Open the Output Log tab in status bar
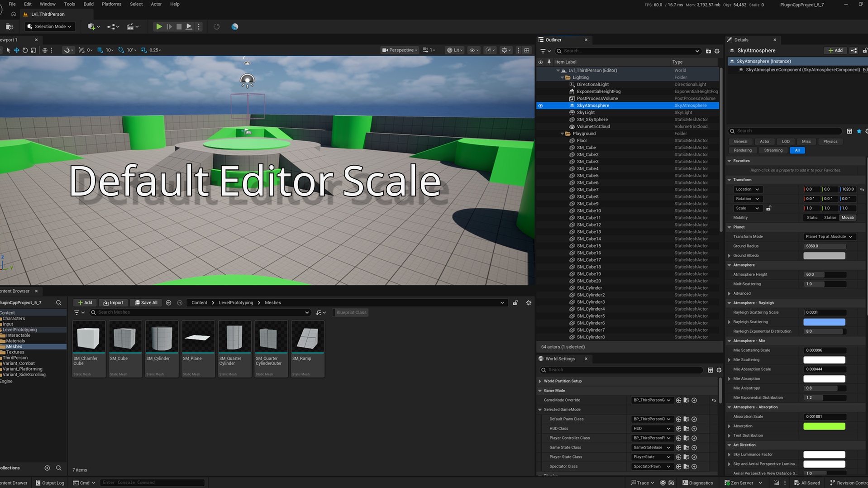868x488 pixels. click(x=50, y=483)
